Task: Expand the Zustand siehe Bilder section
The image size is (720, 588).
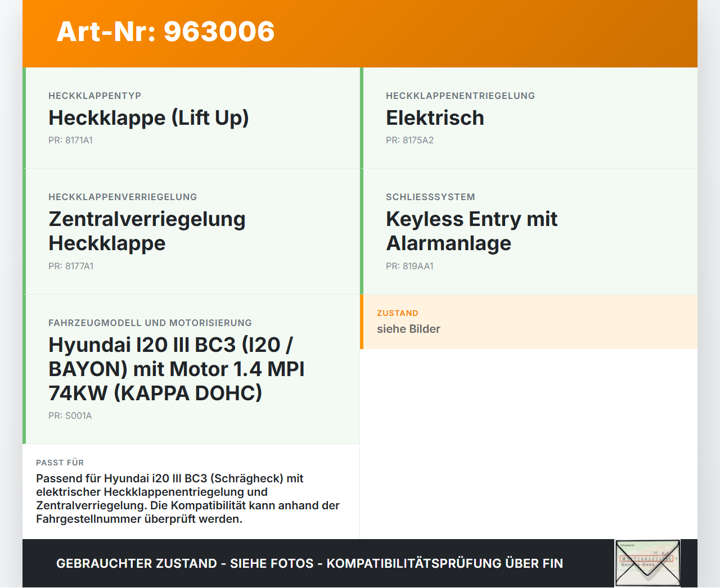Action: click(x=529, y=322)
